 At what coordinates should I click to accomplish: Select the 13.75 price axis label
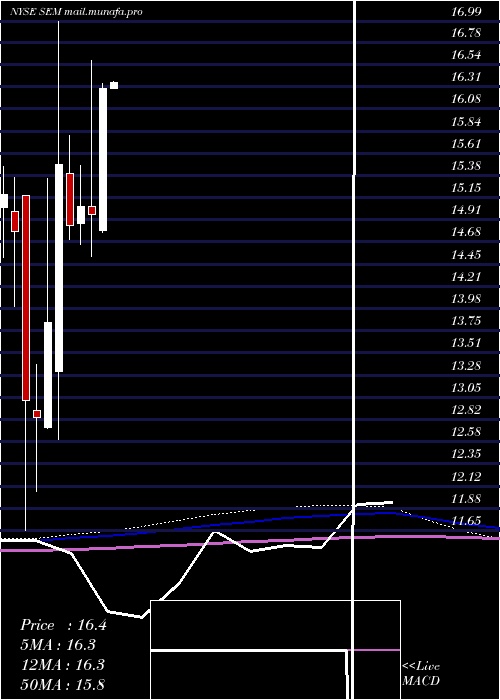[x=466, y=321]
